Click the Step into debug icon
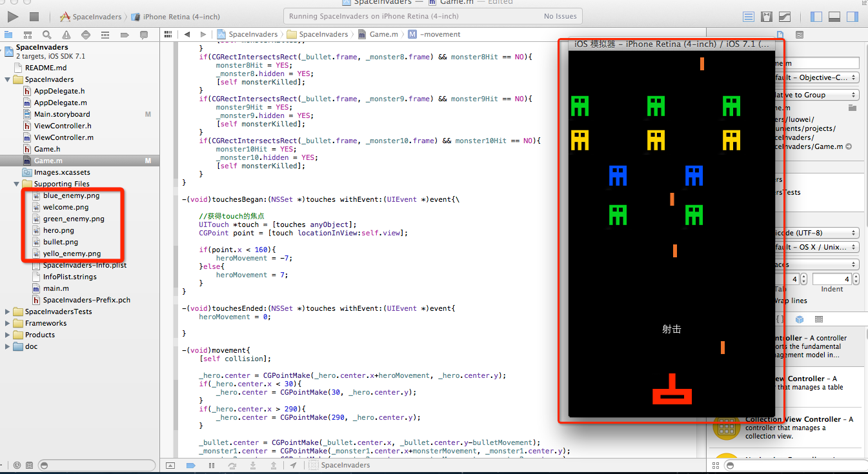This screenshot has height=474, width=868. (252, 465)
